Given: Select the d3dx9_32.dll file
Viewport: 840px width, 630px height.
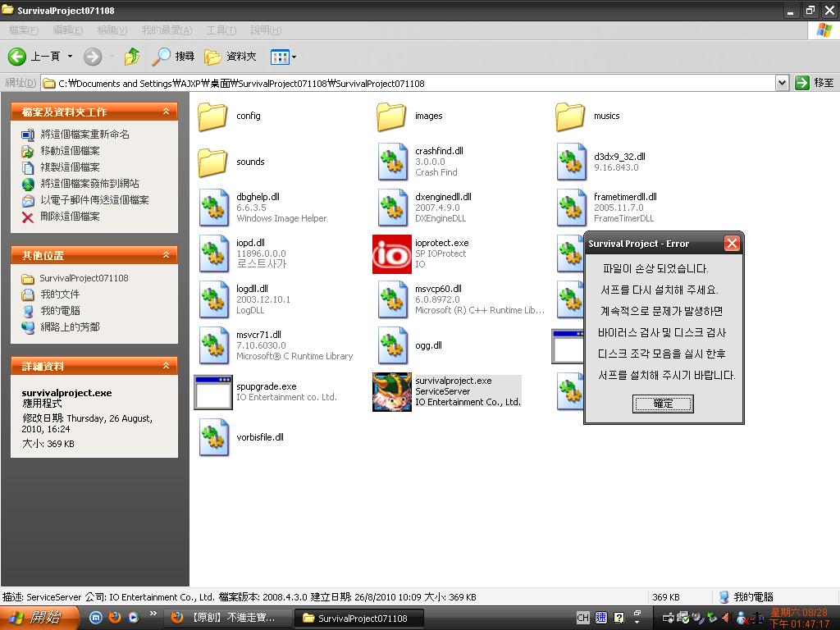Looking at the screenshot, I should coord(601,162).
